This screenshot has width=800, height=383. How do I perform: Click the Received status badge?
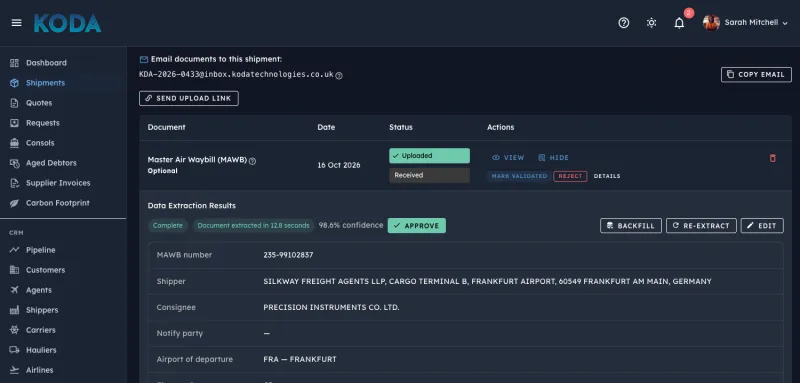[429, 175]
